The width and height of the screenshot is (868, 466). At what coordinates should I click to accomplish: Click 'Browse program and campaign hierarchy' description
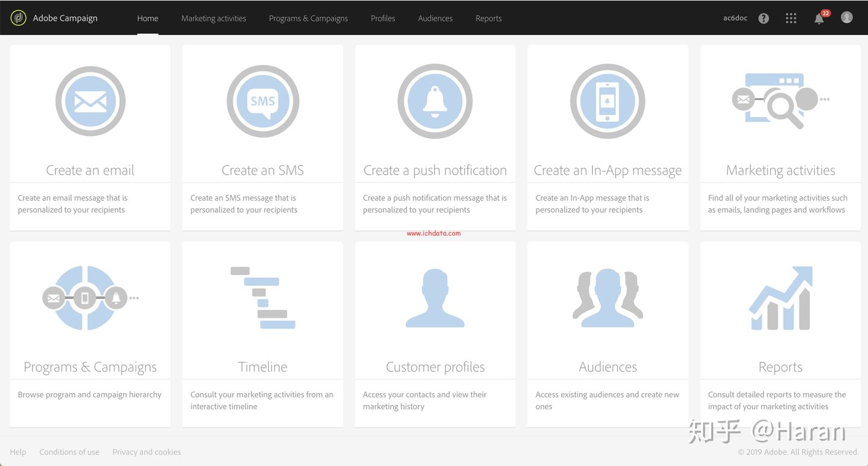tap(90, 394)
